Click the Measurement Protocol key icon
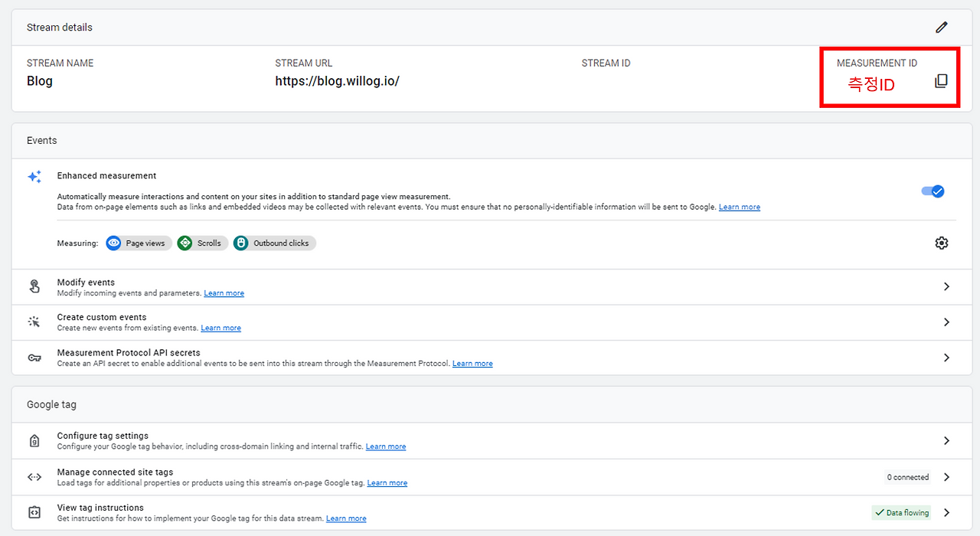The height and width of the screenshot is (536, 980). tap(34, 358)
